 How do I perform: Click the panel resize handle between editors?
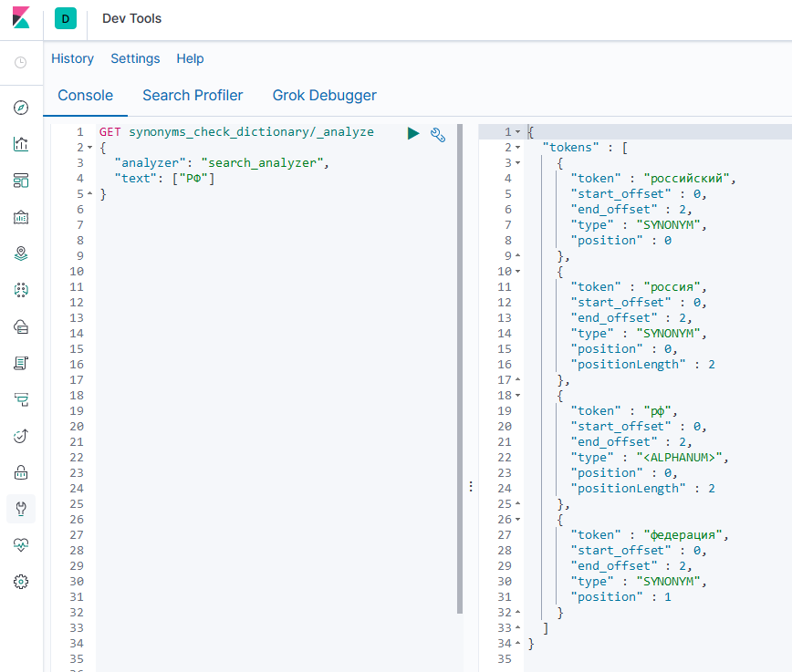pyautogui.click(x=471, y=487)
